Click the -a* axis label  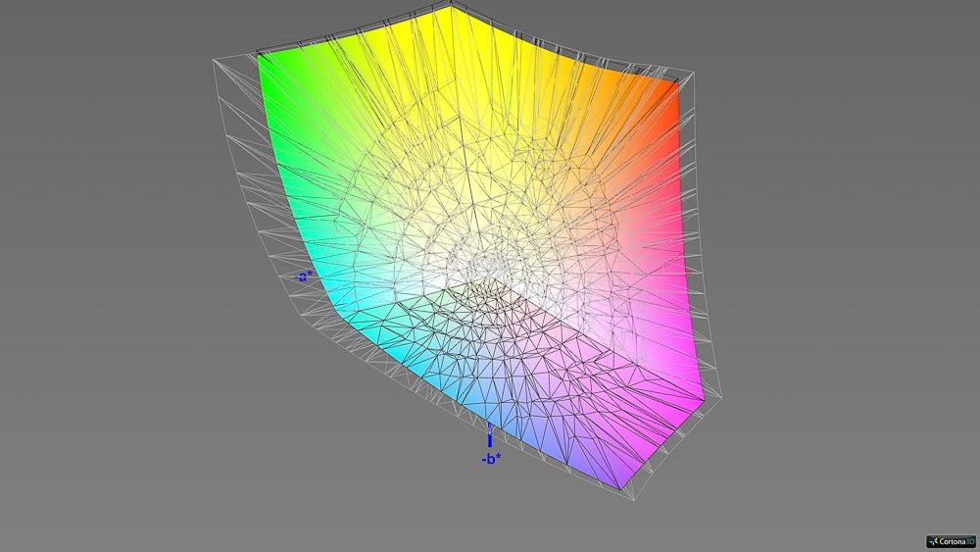(x=303, y=276)
